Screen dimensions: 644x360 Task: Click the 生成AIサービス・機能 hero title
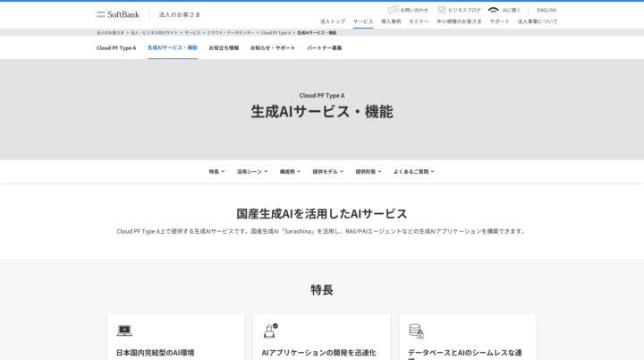[322, 112]
